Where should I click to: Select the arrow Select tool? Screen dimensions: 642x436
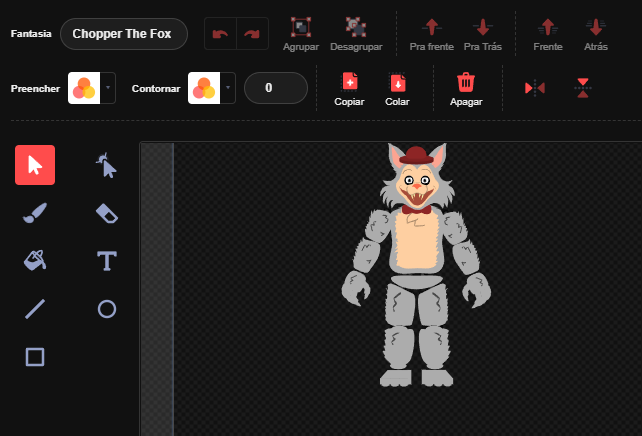pyautogui.click(x=35, y=165)
